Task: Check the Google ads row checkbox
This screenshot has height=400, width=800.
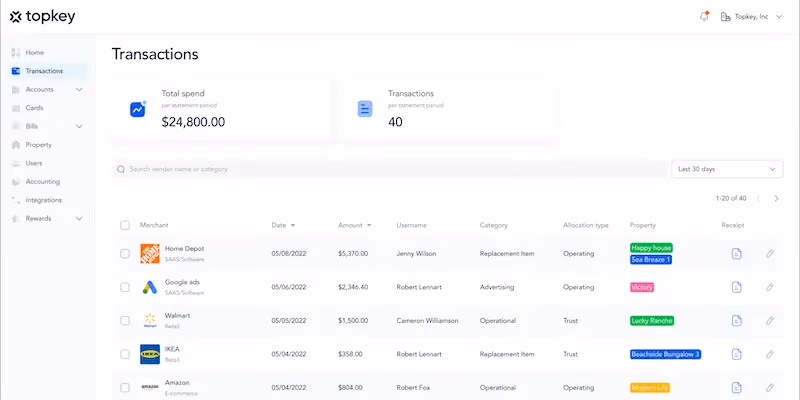Action: (125, 287)
